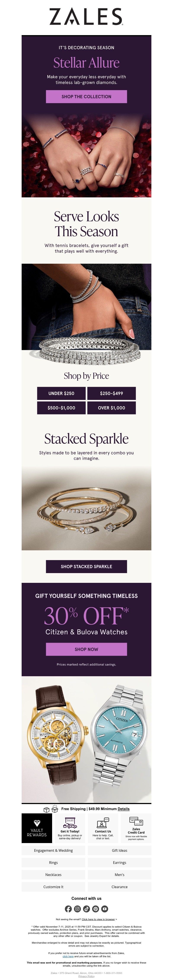
Task: Click the free shipping Details link
Action: (124, 809)
